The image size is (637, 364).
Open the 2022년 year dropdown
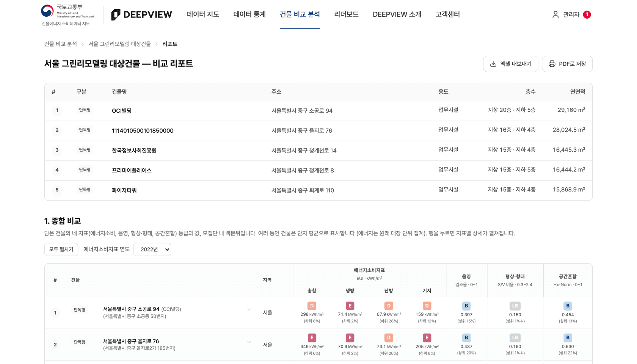pyautogui.click(x=152, y=249)
